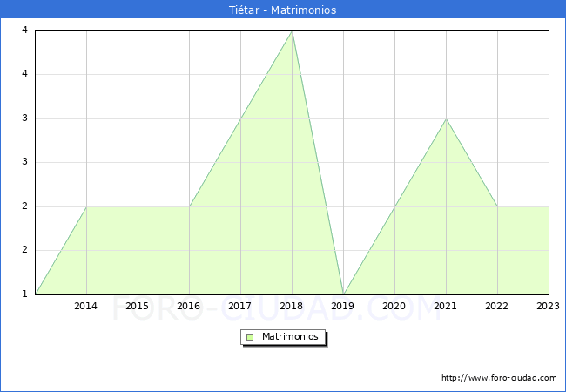Click the 2022 x-axis year label

[497, 306]
